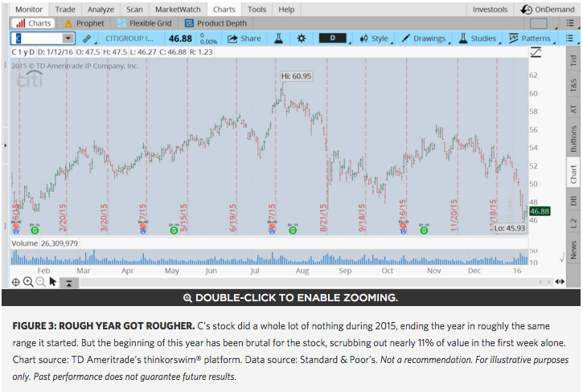Open Product Depth sub-tab
Image resolution: width=583 pixels, height=392 pixels.
click(216, 23)
